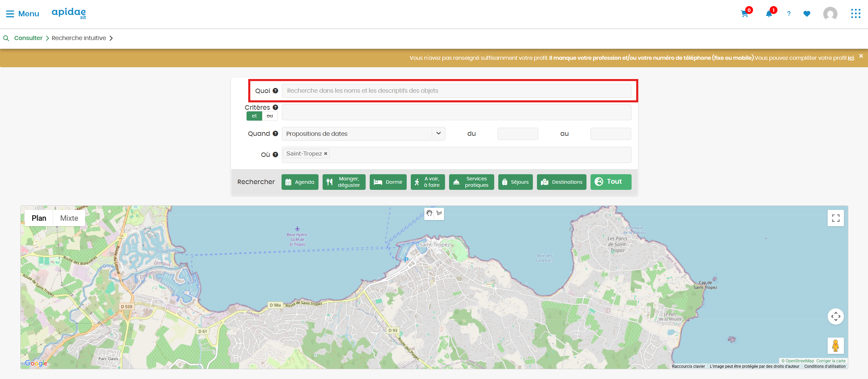Click the map camera pan control
The image size is (868, 379).
(836, 317)
